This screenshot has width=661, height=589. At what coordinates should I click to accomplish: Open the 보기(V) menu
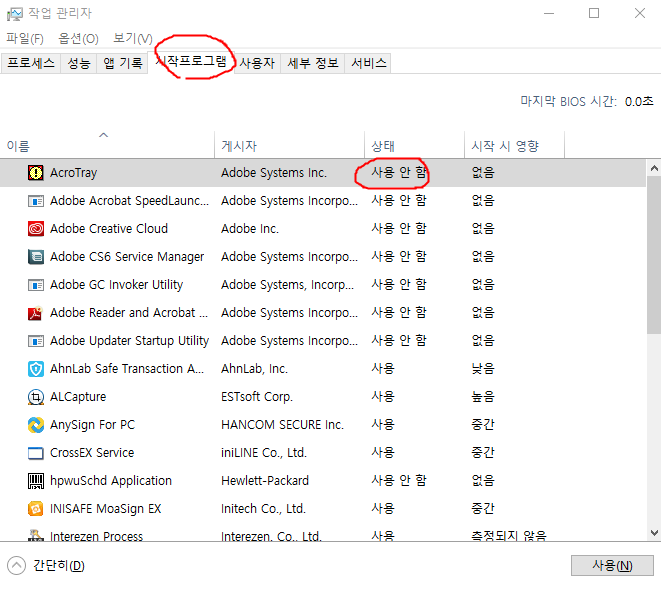tap(133, 38)
